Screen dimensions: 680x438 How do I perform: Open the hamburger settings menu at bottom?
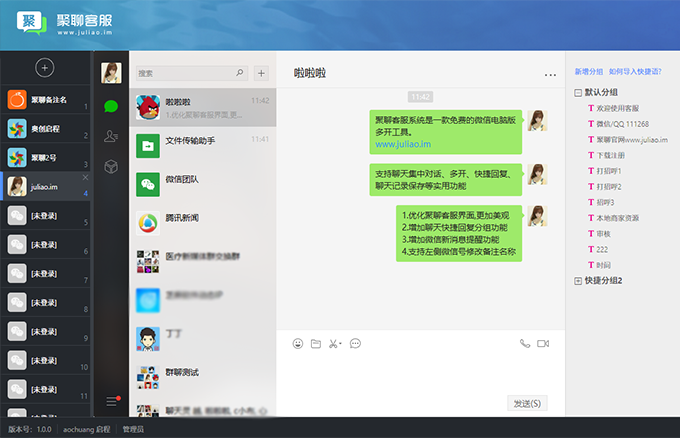click(x=112, y=402)
